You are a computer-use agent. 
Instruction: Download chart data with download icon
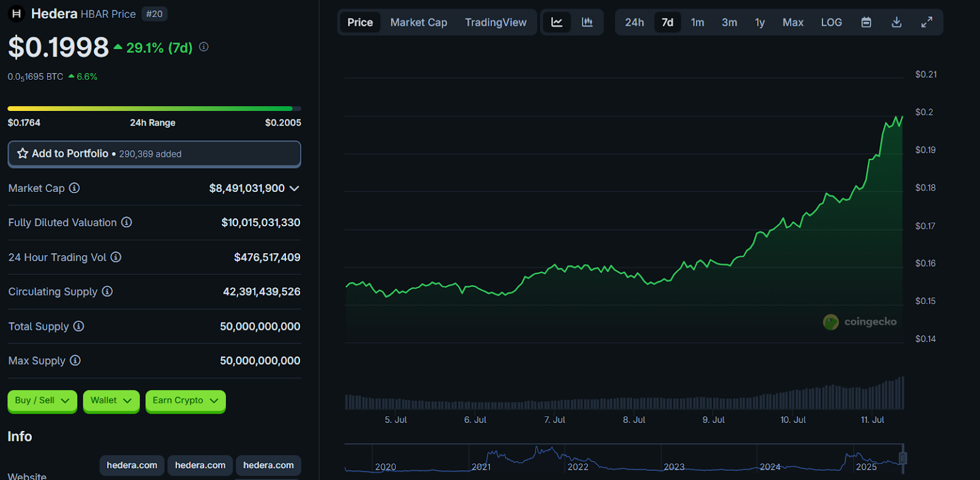point(896,22)
